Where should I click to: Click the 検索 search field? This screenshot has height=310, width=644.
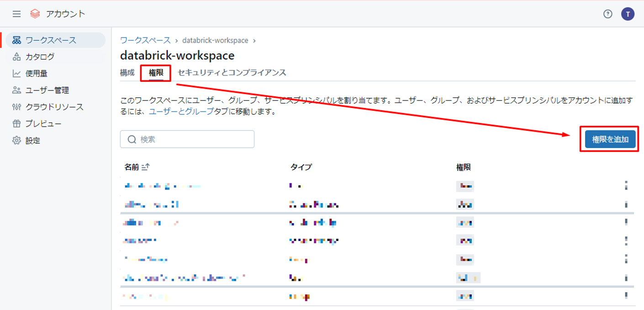[x=187, y=139]
